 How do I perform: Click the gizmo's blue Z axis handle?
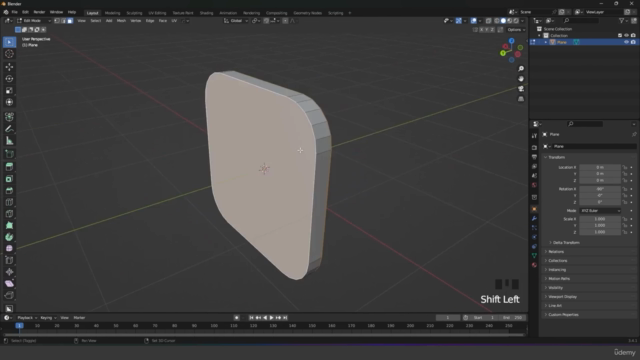[511, 41]
